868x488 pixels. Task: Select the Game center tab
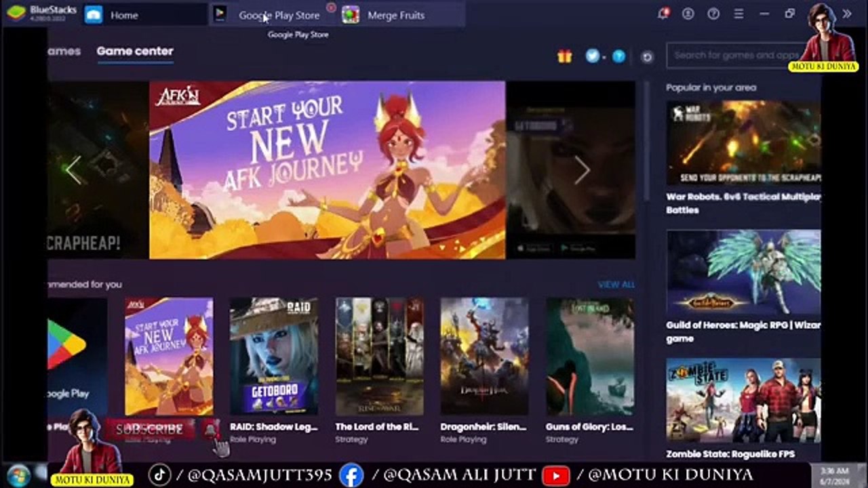point(135,52)
